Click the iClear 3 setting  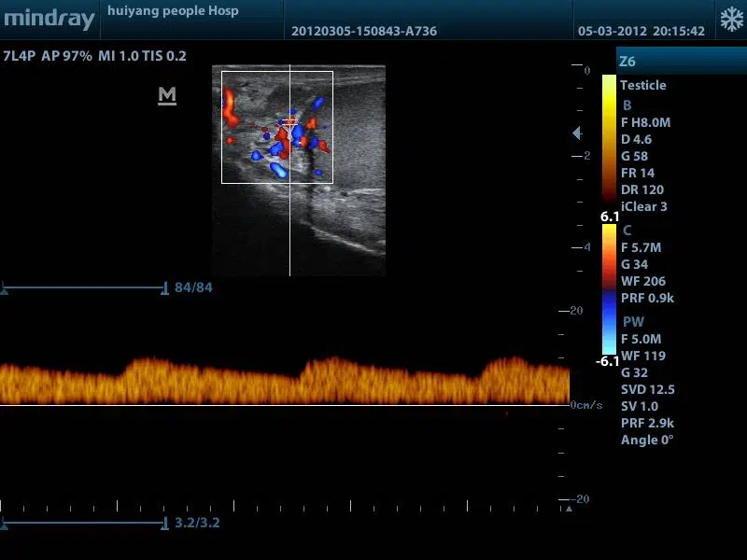pyautogui.click(x=644, y=206)
